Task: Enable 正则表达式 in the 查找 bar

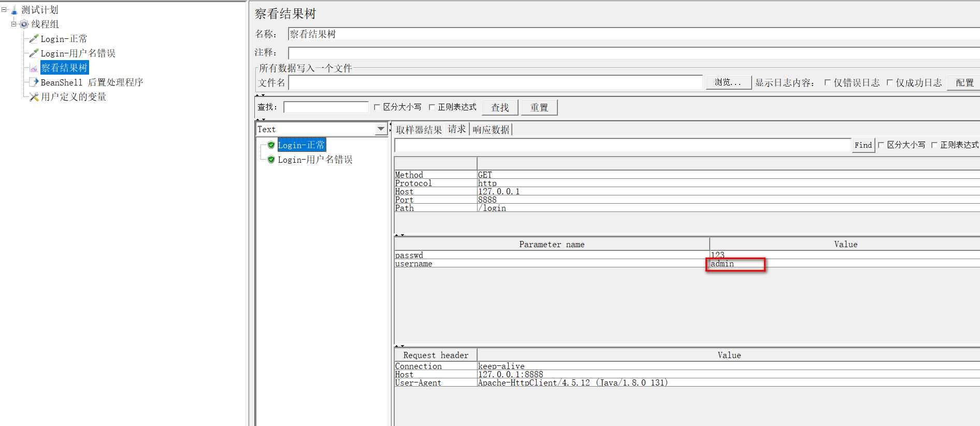Action: coord(431,107)
